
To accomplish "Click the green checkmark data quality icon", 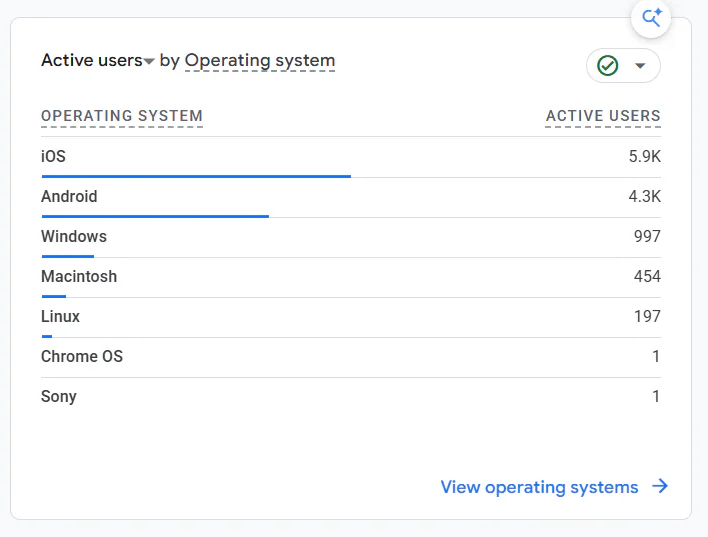I will (607, 66).
